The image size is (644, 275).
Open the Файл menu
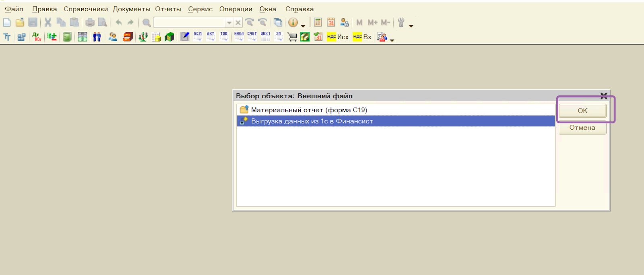(14, 9)
